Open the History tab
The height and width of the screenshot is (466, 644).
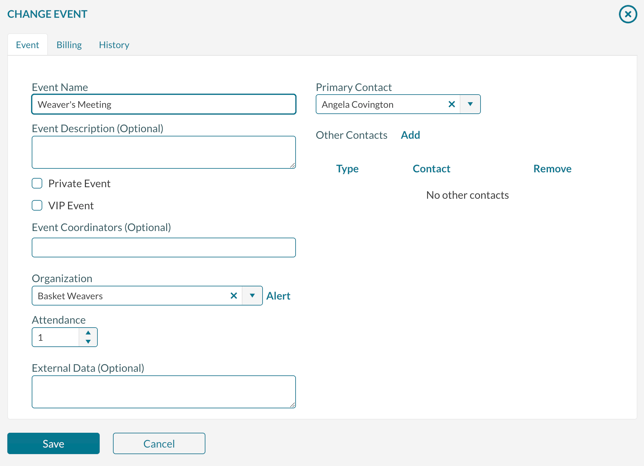tap(114, 45)
